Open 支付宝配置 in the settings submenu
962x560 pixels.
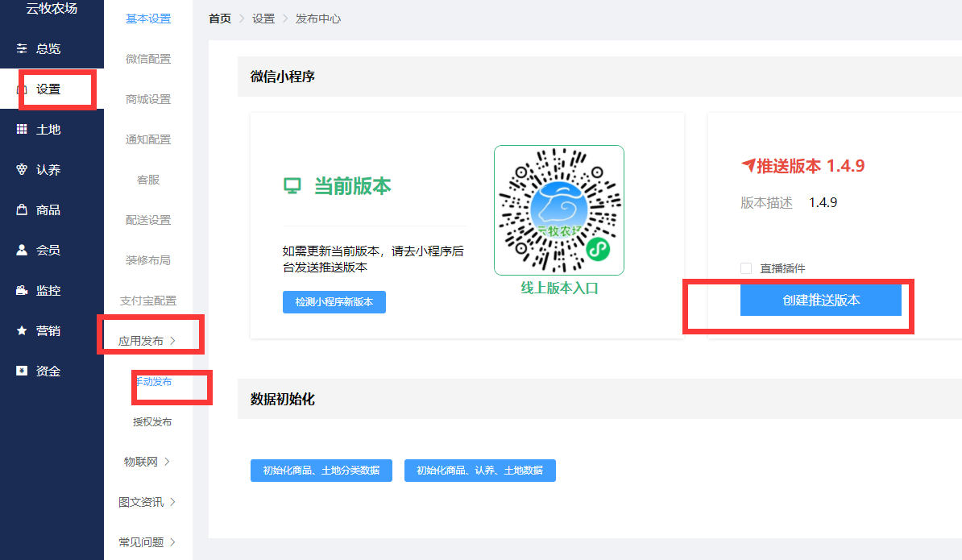tap(148, 301)
